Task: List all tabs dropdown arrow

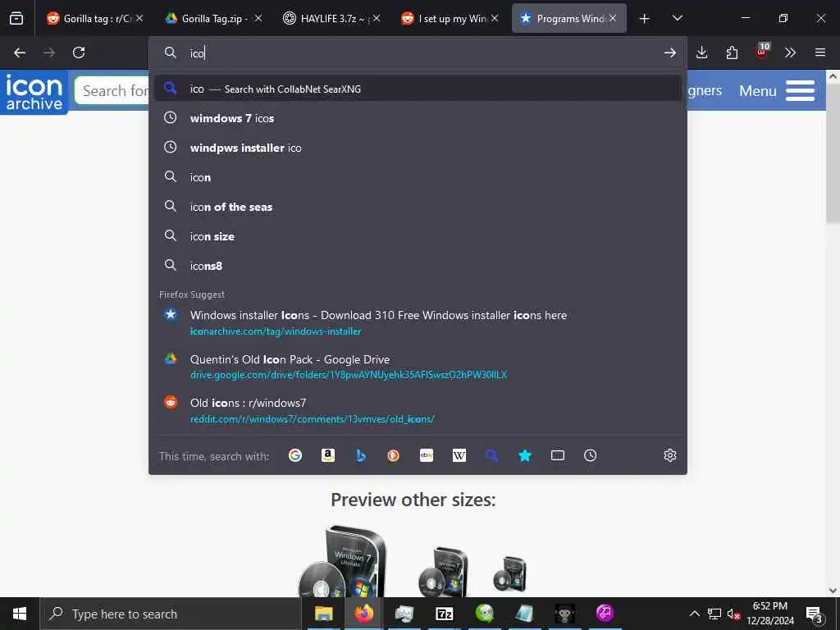Action: coord(677,19)
